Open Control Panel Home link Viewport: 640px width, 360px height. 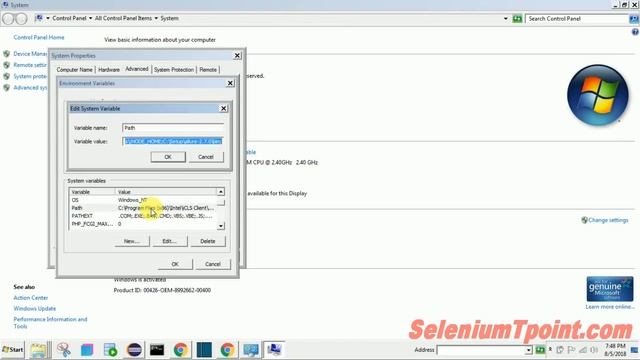39,37
